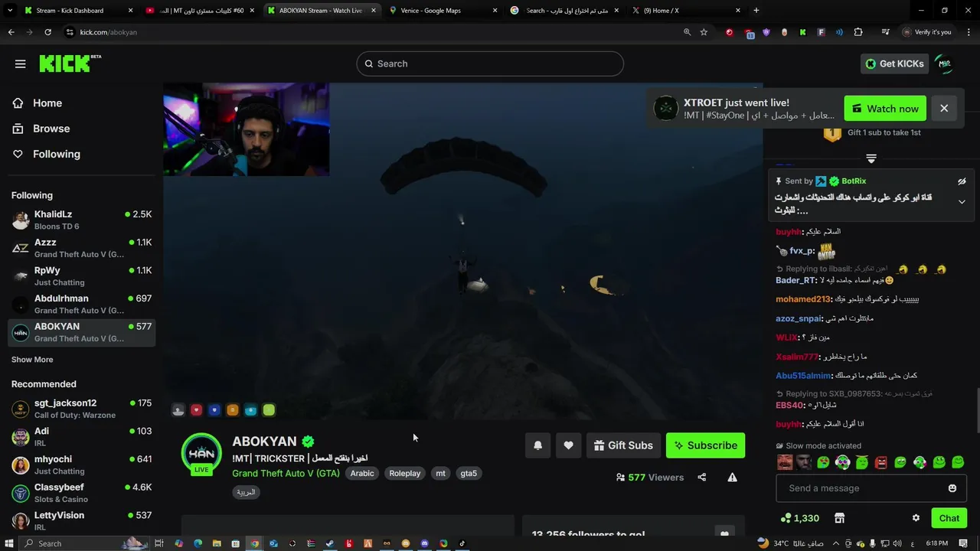Open the user profile avatar menu
This screenshot has width=980, height=551.
tap(945, 64)
